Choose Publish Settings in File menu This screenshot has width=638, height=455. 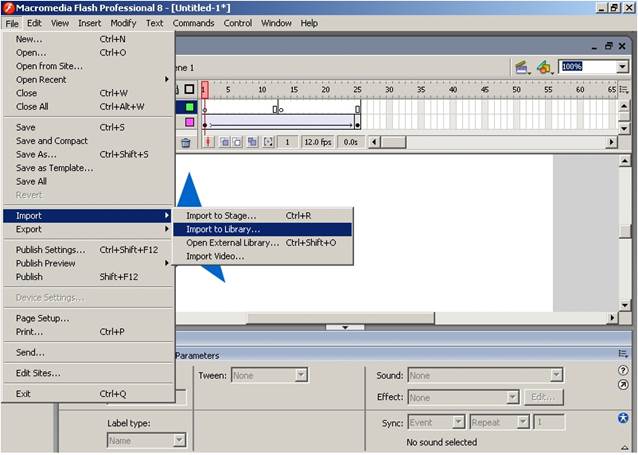pos(90,250)
